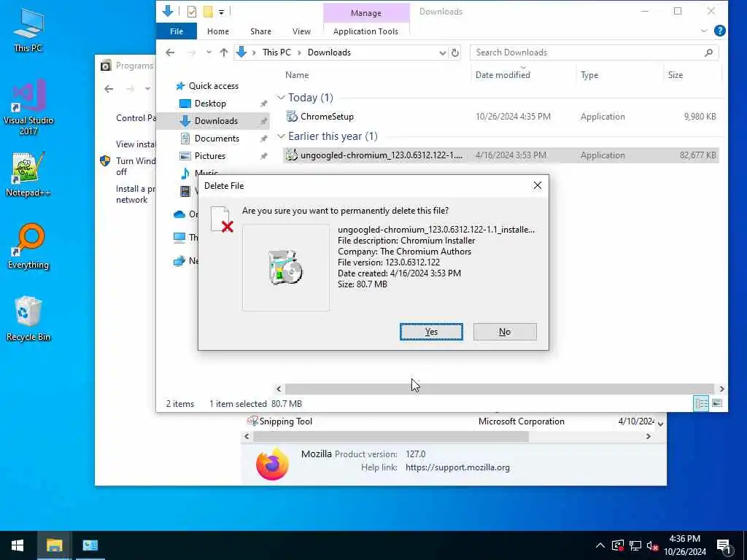Sort by Size column header
747x560 pixels.
click(x=675, y=75)
